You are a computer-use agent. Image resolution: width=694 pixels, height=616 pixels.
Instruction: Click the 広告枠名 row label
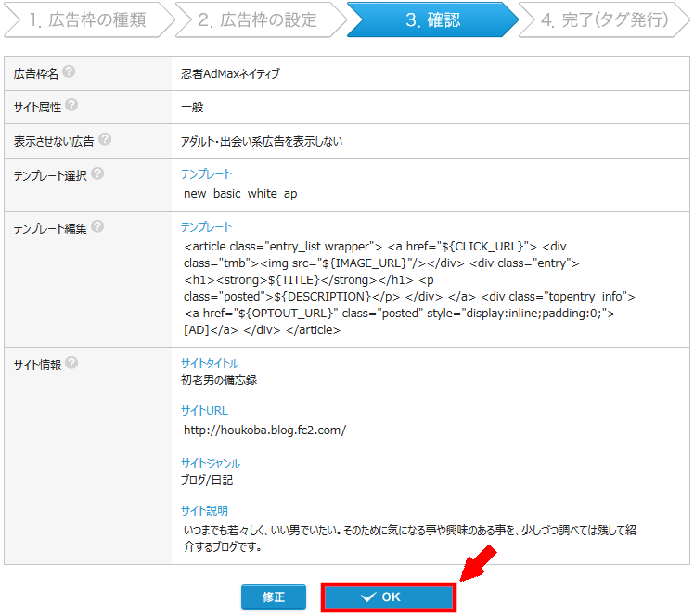point(36,73)
